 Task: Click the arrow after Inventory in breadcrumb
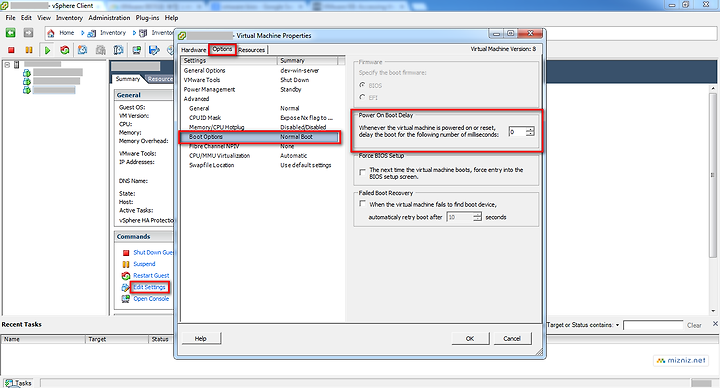[x=134, y=33]
